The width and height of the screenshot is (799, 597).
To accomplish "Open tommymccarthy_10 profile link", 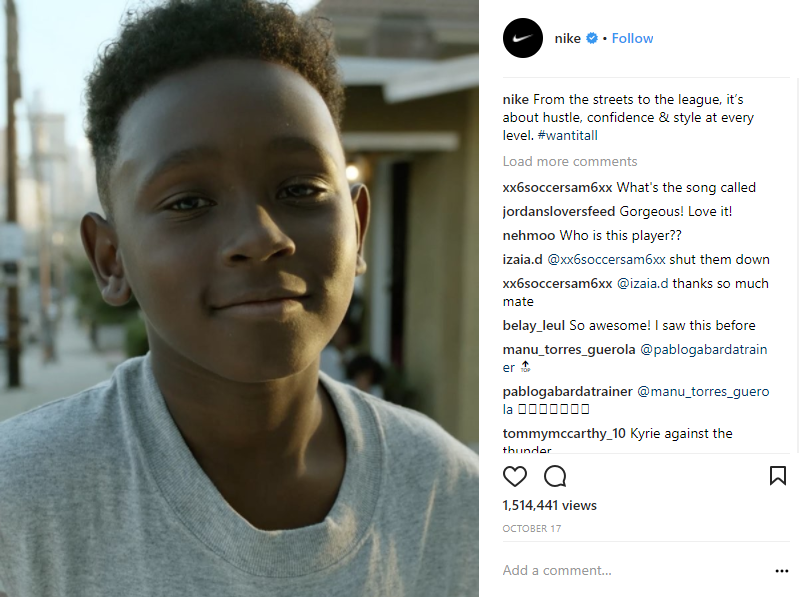I will tap(564, 433).
